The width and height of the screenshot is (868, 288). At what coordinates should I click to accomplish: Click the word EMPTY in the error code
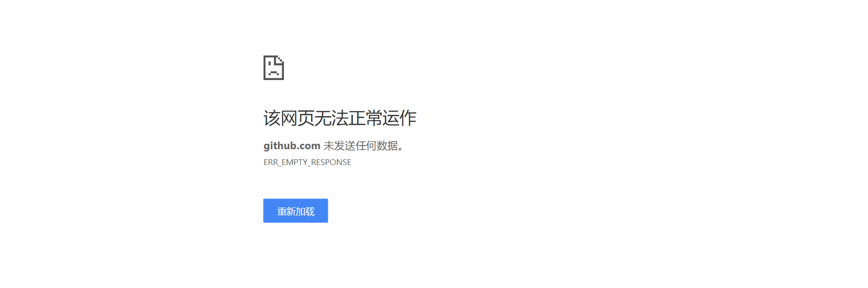pos(294,162)
